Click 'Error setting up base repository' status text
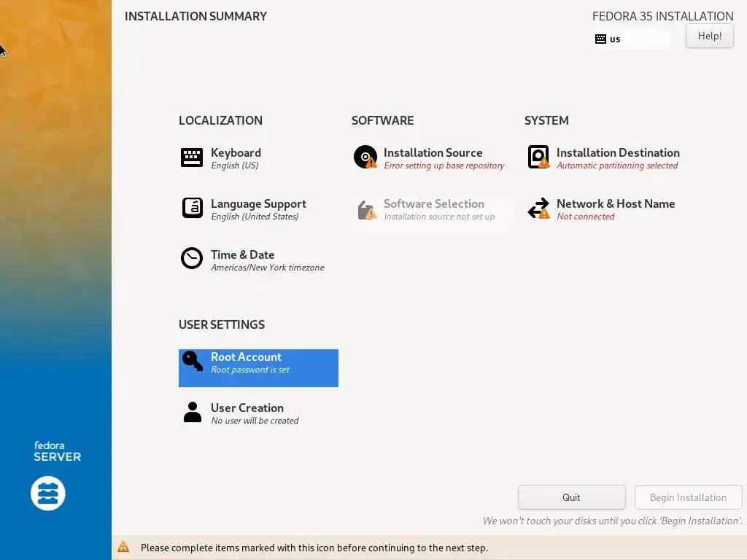747x560 pixels. tap(444, 166)
